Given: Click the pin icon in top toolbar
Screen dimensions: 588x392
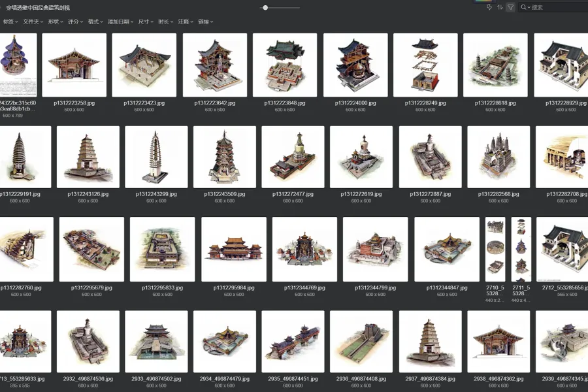Looking at the screenshot, I should (x=489, y=7).
